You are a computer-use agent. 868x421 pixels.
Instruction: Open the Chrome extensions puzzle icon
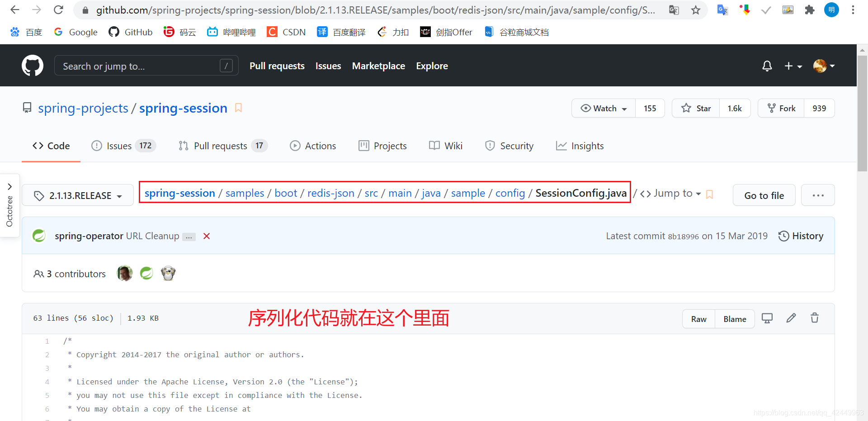coord(809,10)
